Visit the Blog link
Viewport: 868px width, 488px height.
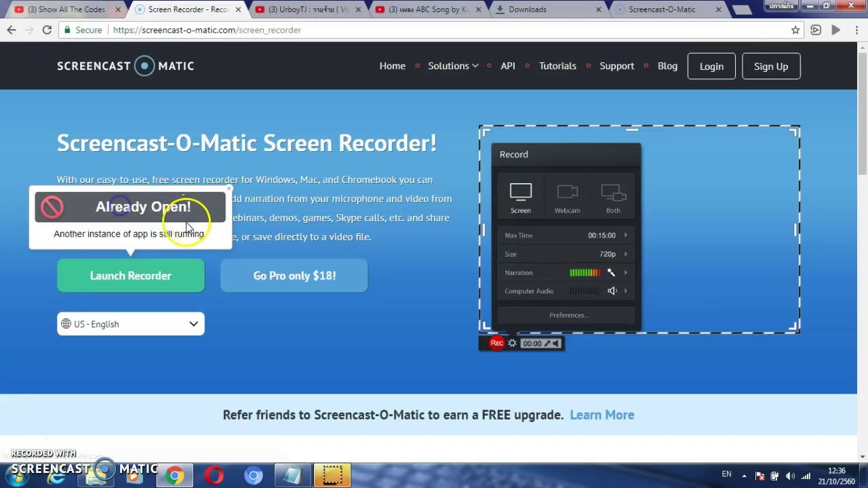667,66
